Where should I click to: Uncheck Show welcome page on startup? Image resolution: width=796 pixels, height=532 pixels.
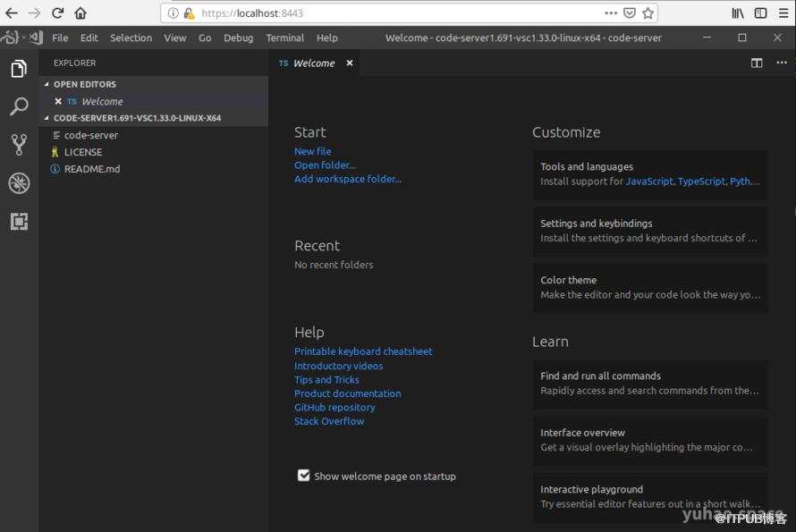pyautogui.click(x=303, y=476)
